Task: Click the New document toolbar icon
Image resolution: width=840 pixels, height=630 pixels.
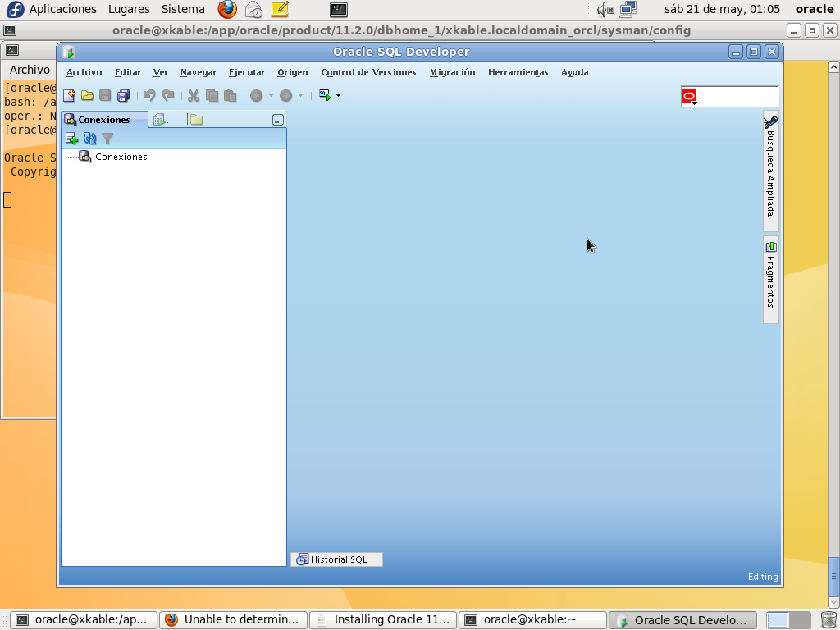Action: click(69, 95)
